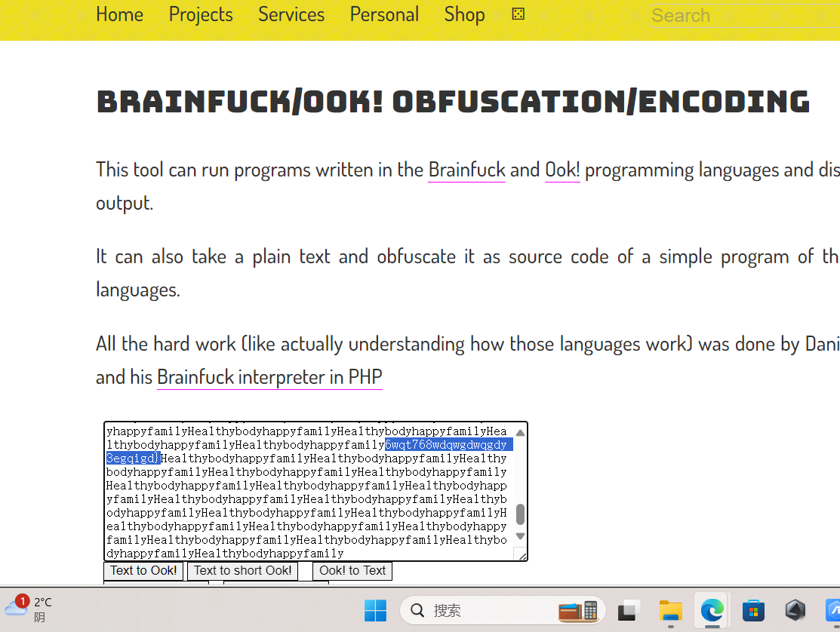Viewport: 840px width, 632px height.
Task: Open the weather widget showing 2°C
Action: tap(29, 609)
